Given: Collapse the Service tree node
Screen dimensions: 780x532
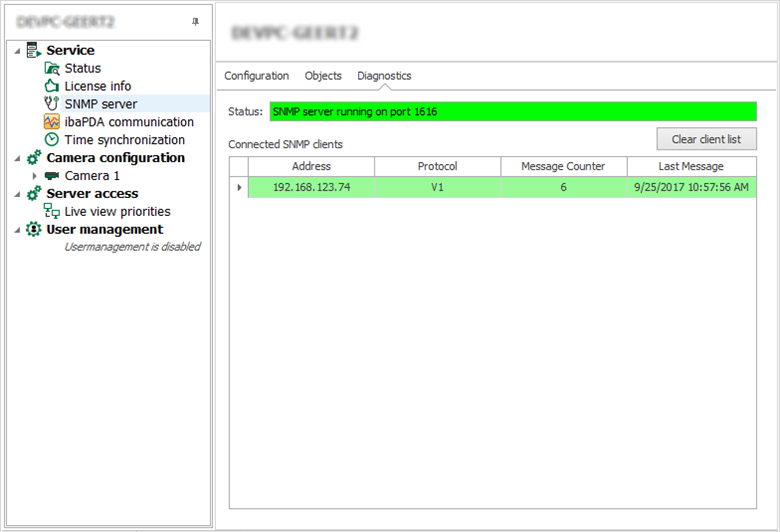Looking at the screenshot, I should pos(18,51).
